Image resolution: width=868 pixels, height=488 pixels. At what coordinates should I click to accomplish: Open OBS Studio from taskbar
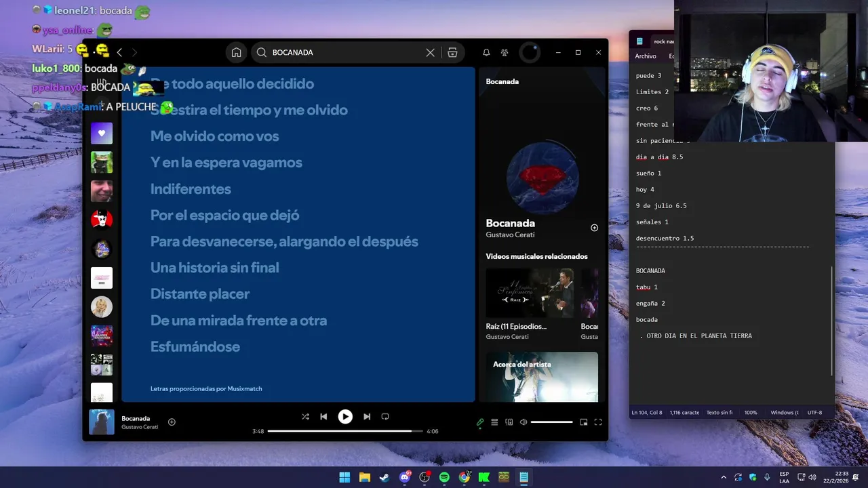[425, 477]
